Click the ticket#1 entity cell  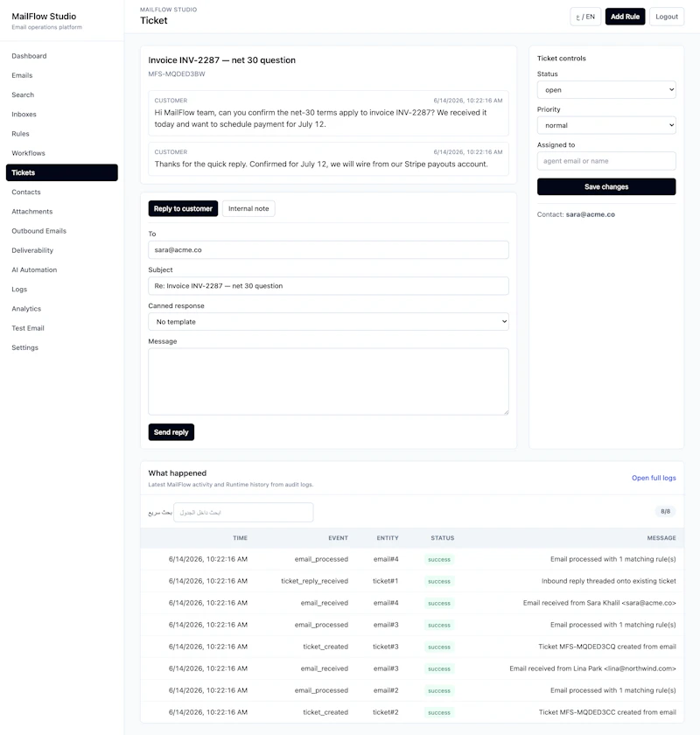[385, 581]
